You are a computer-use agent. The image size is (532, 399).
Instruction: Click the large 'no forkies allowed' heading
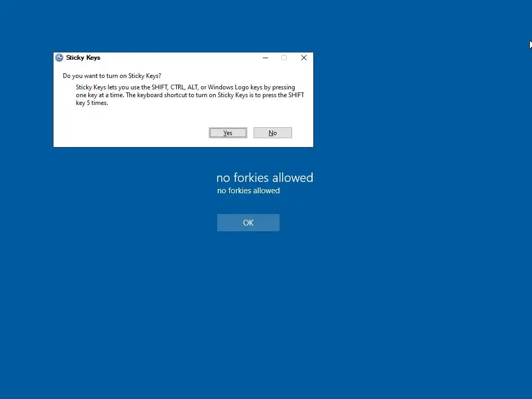point(264,178)
